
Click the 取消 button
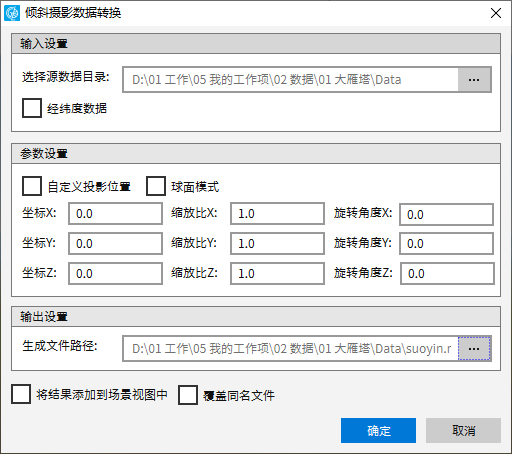coord(463,431)
